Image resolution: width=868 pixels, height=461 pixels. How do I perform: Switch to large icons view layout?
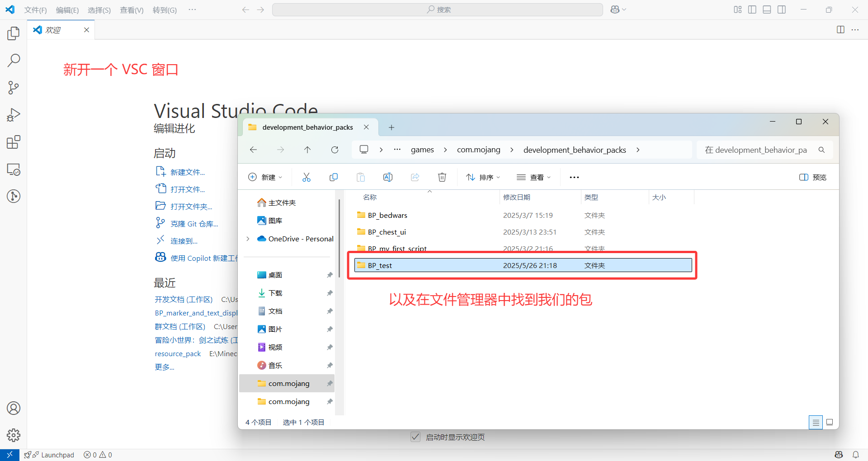tap(830, 422)
